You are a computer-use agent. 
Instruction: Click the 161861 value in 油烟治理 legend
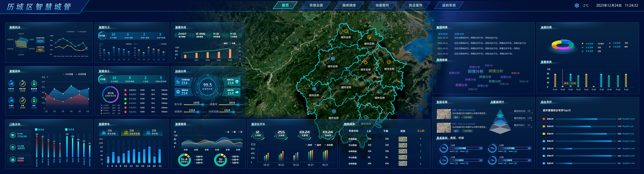(601, 44)
